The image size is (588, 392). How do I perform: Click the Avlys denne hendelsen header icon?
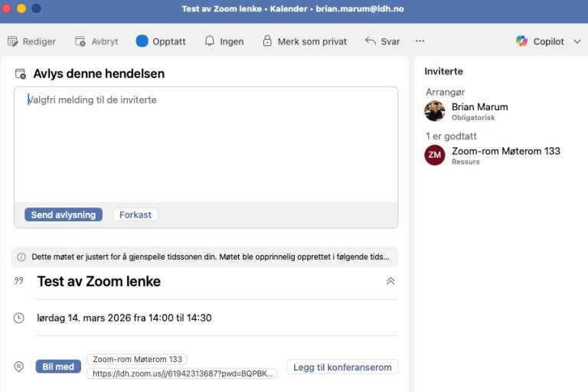pos(21,74)
